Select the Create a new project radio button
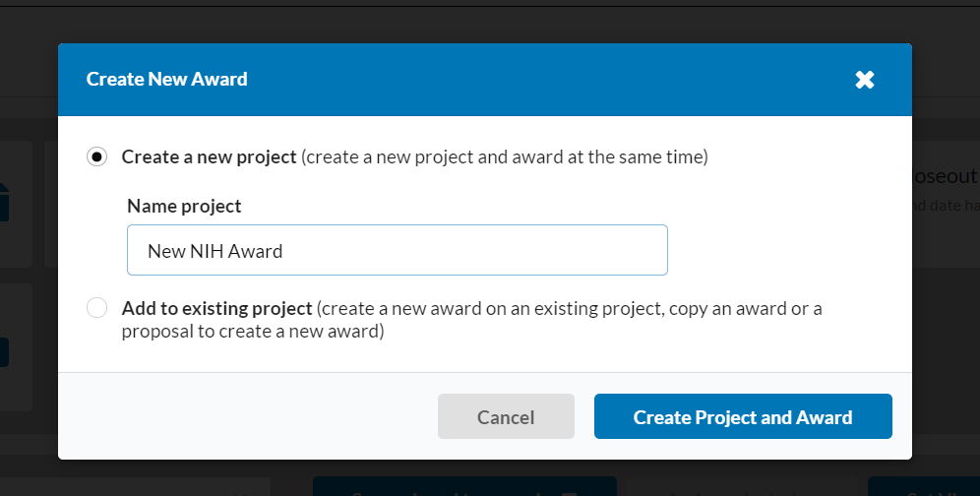Screen dimensions: 980x496 96,156
